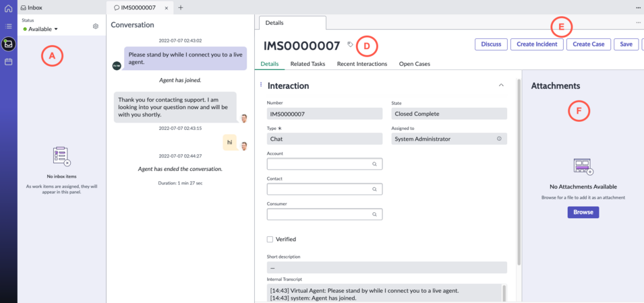Image resolution: width=644 pixels, height=303 pixels.
Task: Open the Available status dropdown
Action: coord(40,29)
